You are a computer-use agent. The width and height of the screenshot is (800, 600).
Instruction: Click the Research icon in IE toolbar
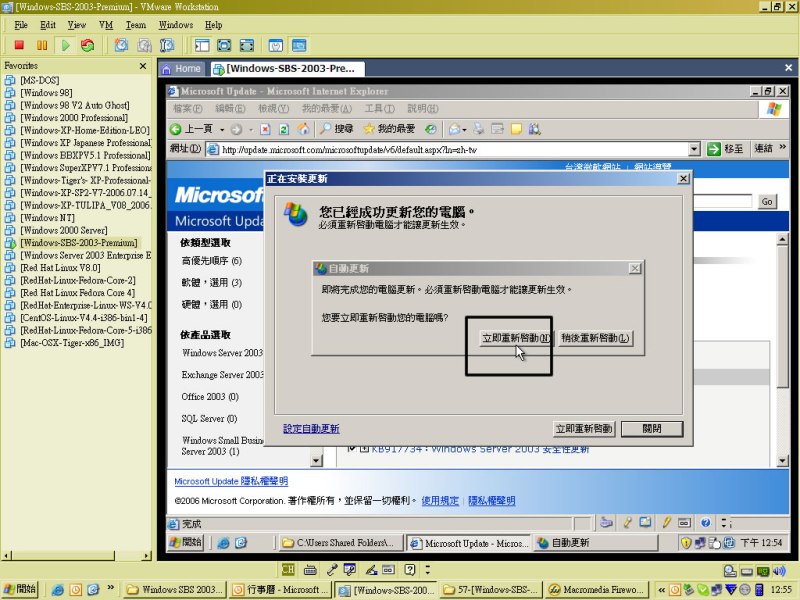tap(535, 129)
